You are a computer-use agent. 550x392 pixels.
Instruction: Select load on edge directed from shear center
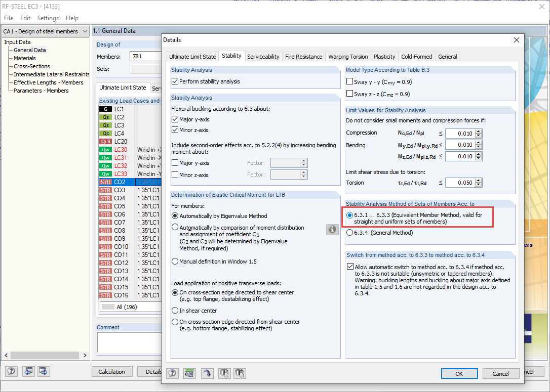pyautogui.click(x=175, y=322)
